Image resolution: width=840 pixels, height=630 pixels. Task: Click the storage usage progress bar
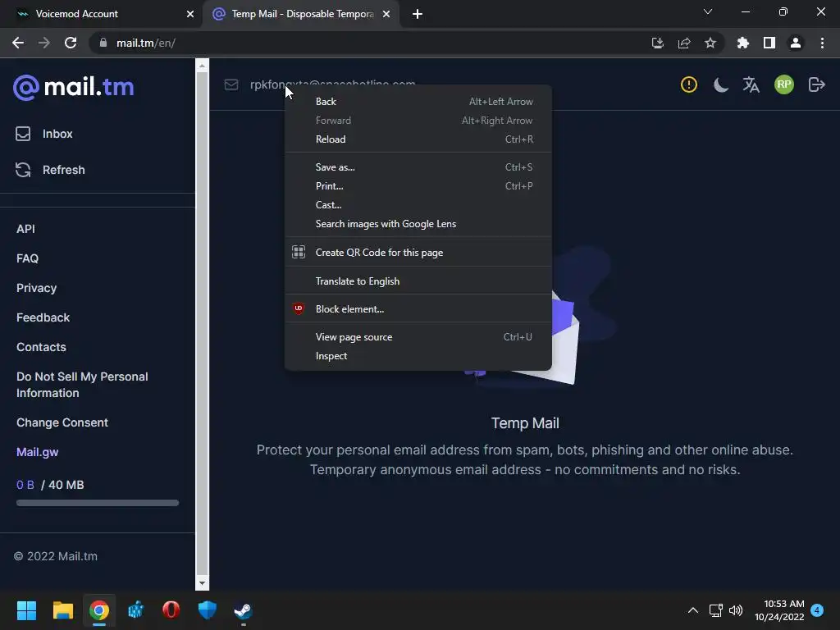(98, 503)
